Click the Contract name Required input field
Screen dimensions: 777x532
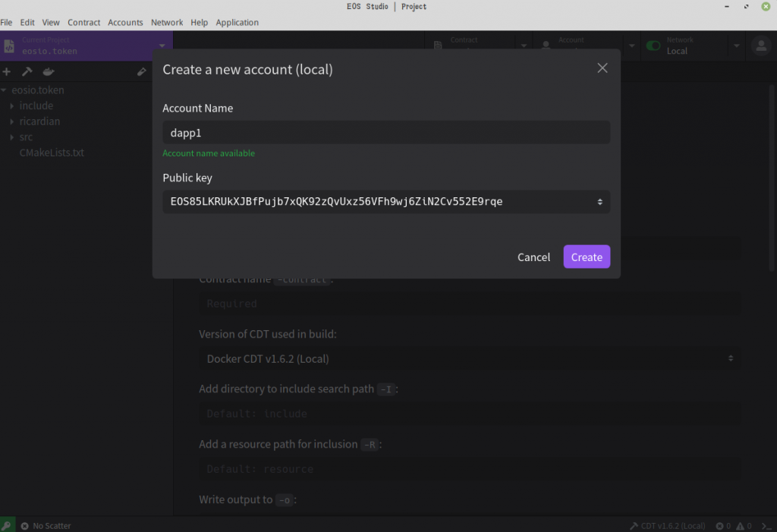470,304
